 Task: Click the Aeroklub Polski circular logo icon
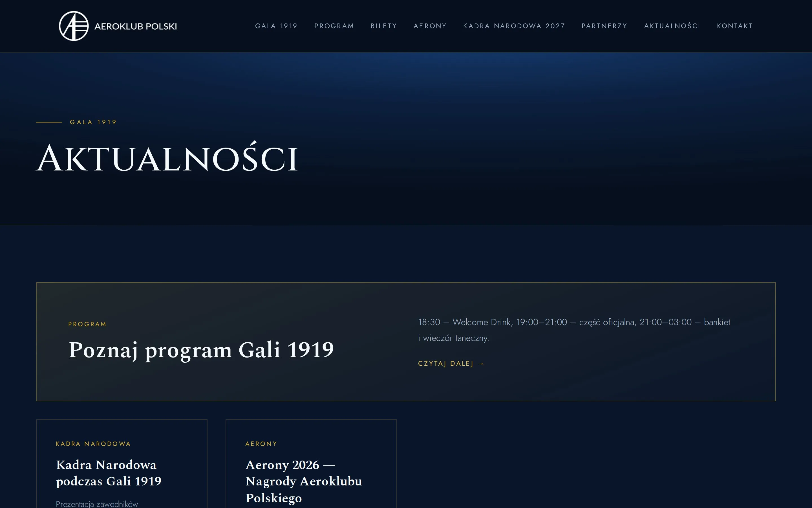[x=74, y=26]
